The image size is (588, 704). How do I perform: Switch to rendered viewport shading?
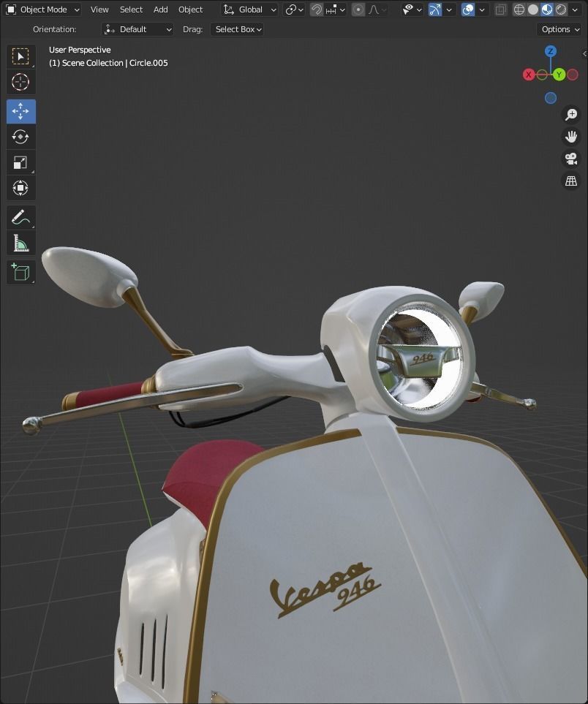coord(561,10)
